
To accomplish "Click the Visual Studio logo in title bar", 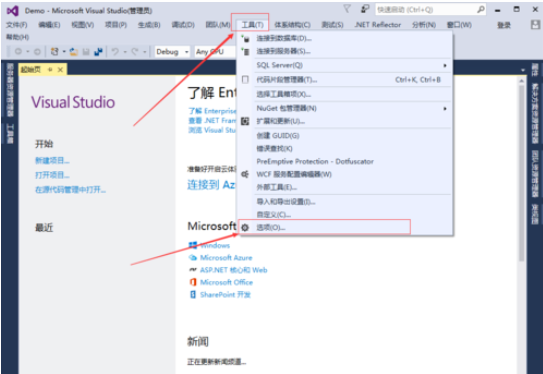I will coord(12,11).
